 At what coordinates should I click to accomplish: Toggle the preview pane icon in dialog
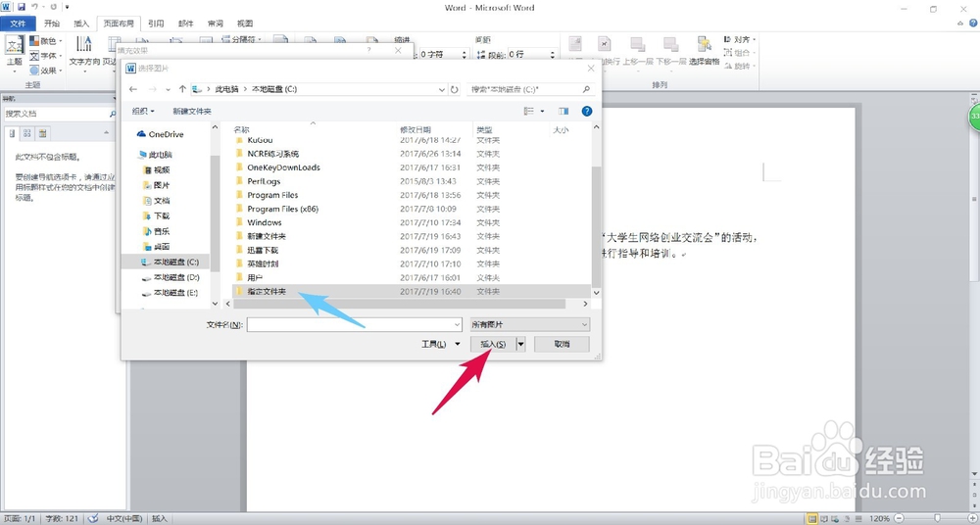pos(563,112)
